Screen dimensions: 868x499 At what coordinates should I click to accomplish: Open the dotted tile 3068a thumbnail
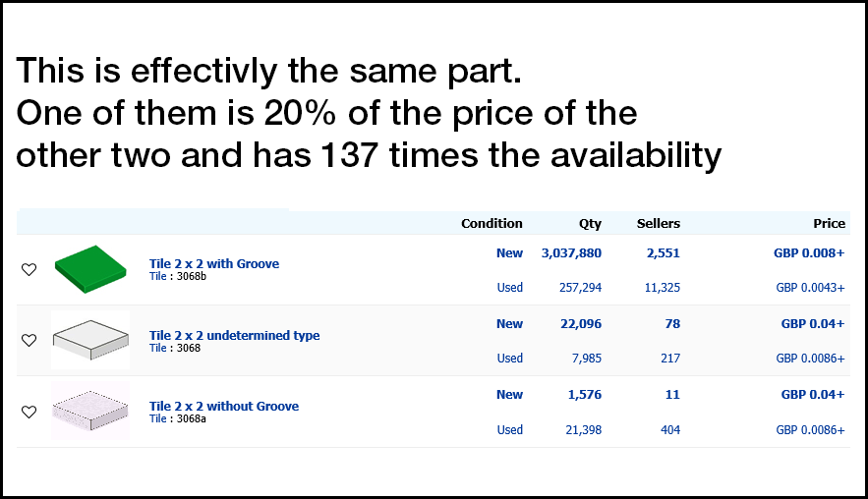[x=90, y=411]
